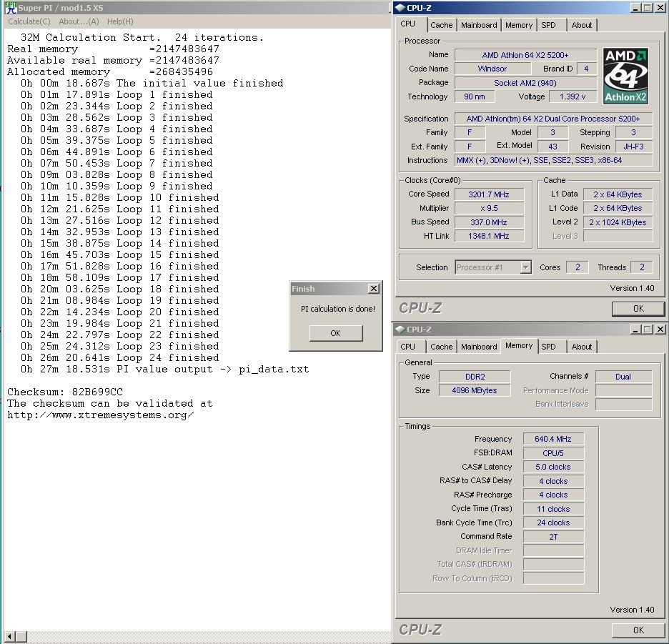This screenshot has height=644, width=669.
Task: Click the Technology value 90 nm
Action: click(x=475, y=96)
